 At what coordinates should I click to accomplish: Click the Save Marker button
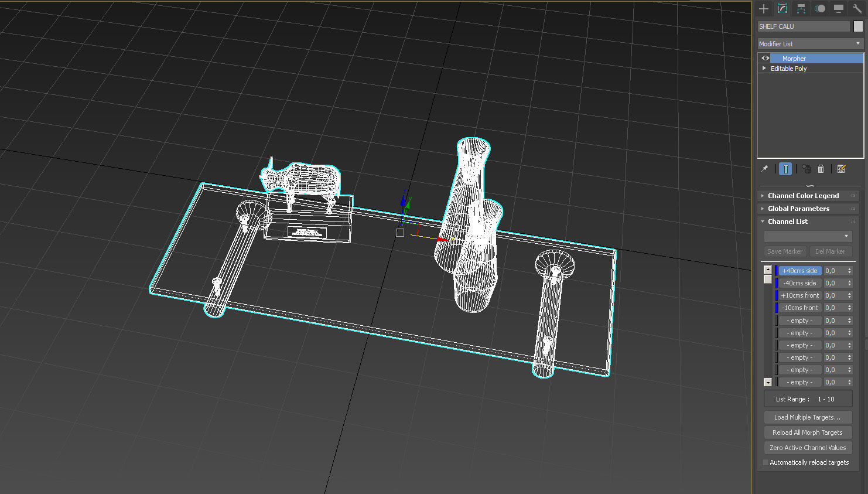pyautogui.click(x=785, y=251)
